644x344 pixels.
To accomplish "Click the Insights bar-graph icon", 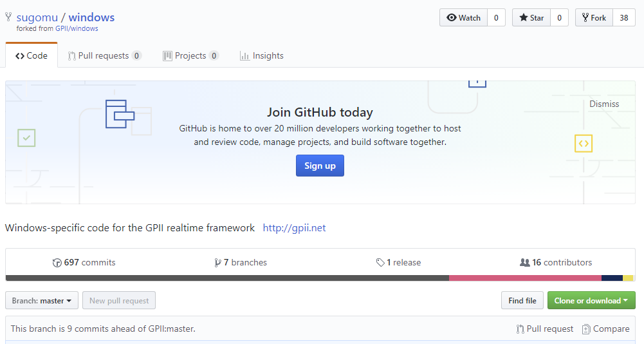I will (244, 56).
